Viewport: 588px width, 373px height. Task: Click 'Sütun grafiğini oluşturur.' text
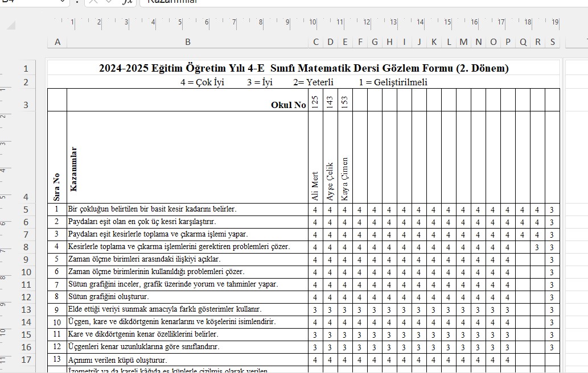[108, 297]
